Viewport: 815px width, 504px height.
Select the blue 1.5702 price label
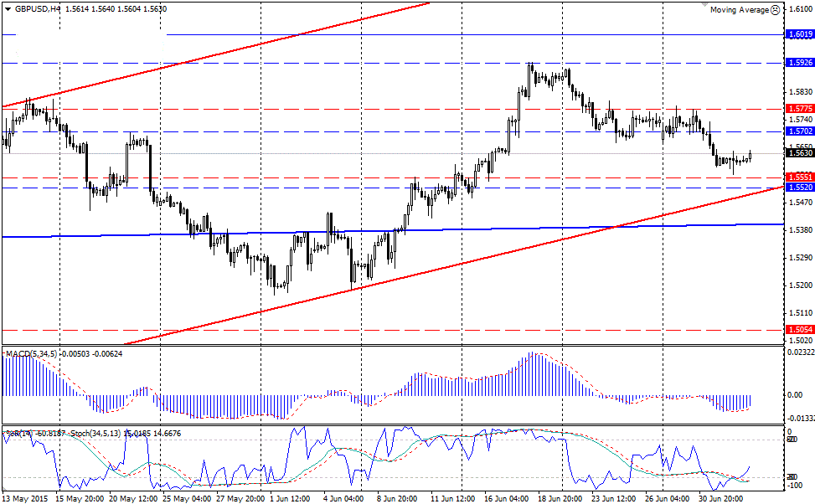coord(801,131)
